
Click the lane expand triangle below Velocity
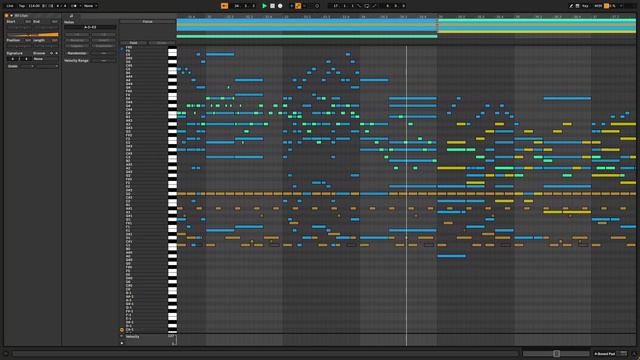(122, 343)
